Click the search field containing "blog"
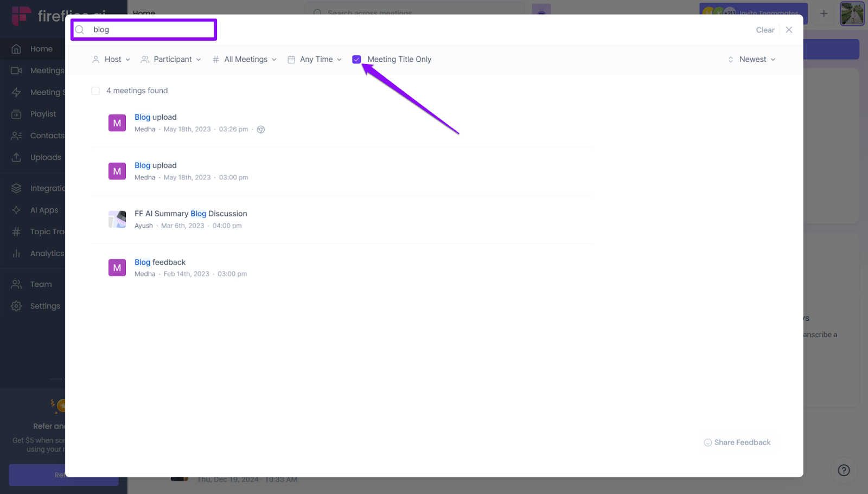 pyautogui.click(x=144, y=30)
